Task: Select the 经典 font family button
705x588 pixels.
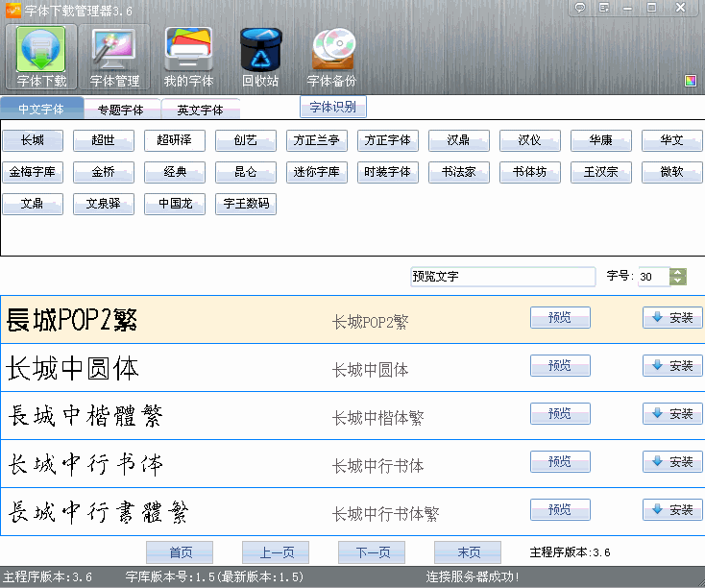Action: pyautogui.click(x=175, y=172)
